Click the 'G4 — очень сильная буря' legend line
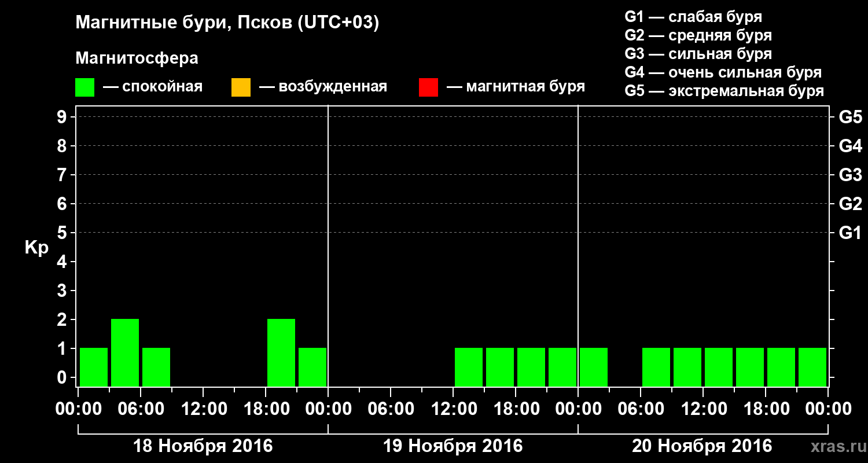 pyautogui.click(x=723, y=72)
